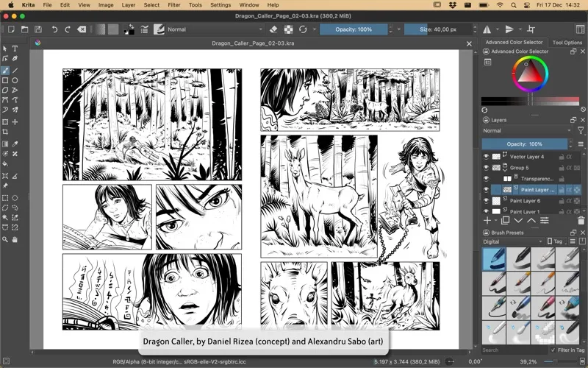Select the Fill bucket tool

pos(5,163)
